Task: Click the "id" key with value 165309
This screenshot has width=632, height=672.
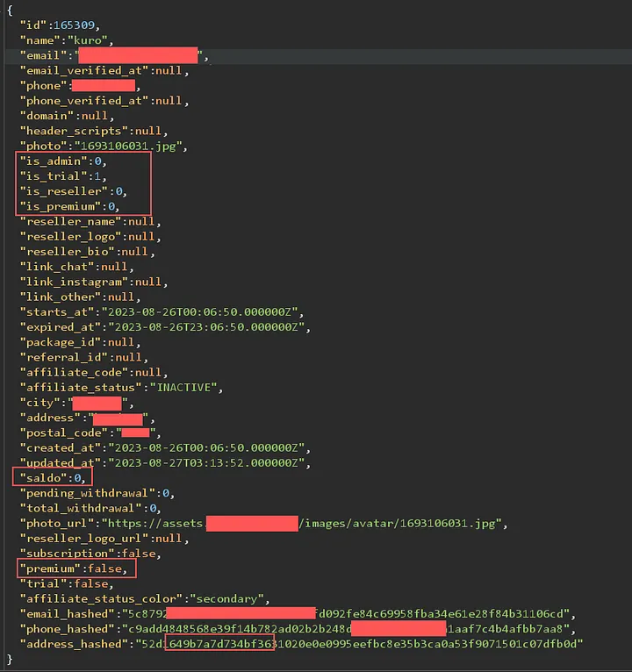Action: click(x=33, y=25)
